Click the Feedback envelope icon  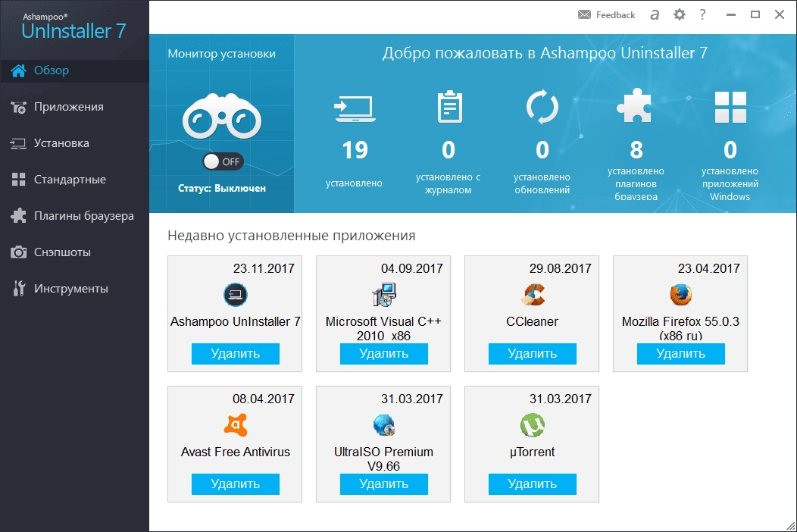(x=585, y=14)
